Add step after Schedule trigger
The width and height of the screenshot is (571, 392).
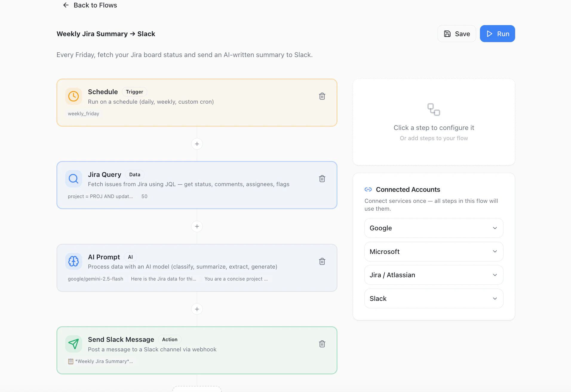(197, 144)
